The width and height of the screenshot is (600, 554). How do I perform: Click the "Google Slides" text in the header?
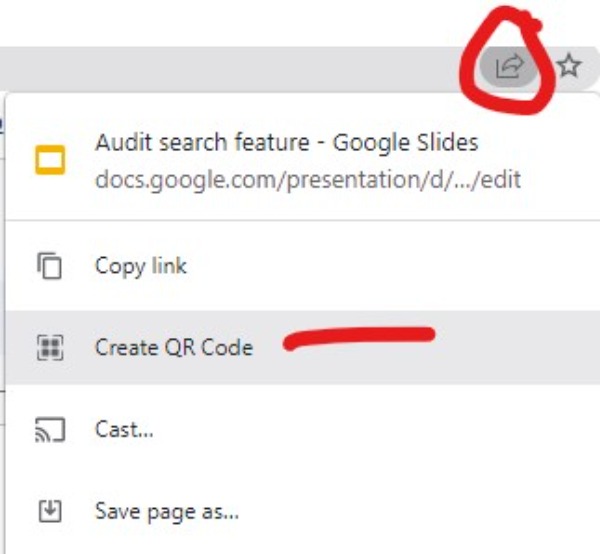(405, 142)
